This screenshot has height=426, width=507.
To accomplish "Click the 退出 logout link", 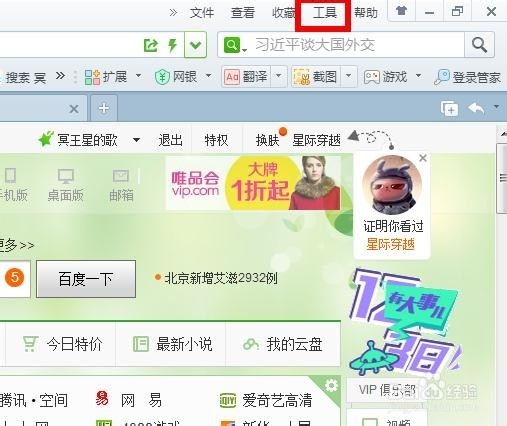I will (x=170, y=140).
